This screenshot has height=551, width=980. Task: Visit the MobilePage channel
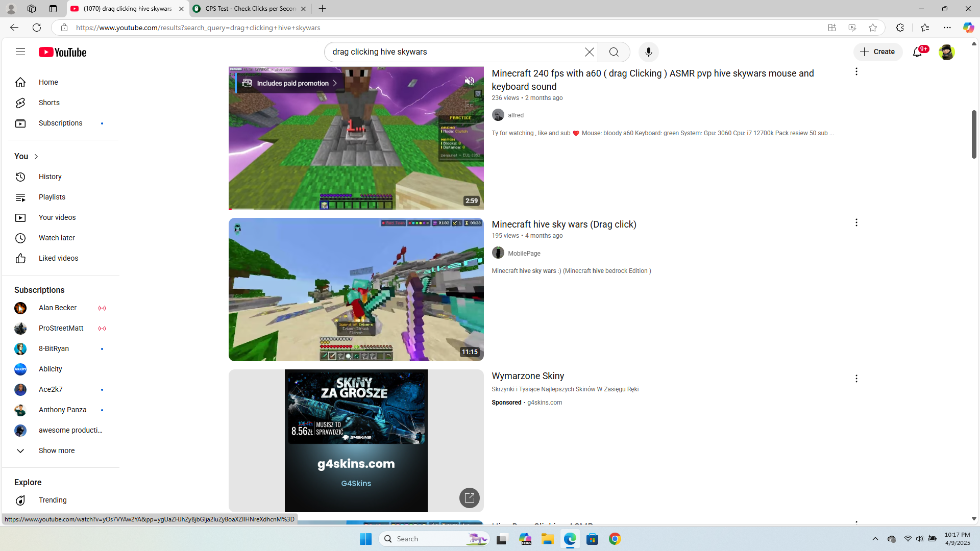(524, 254)
